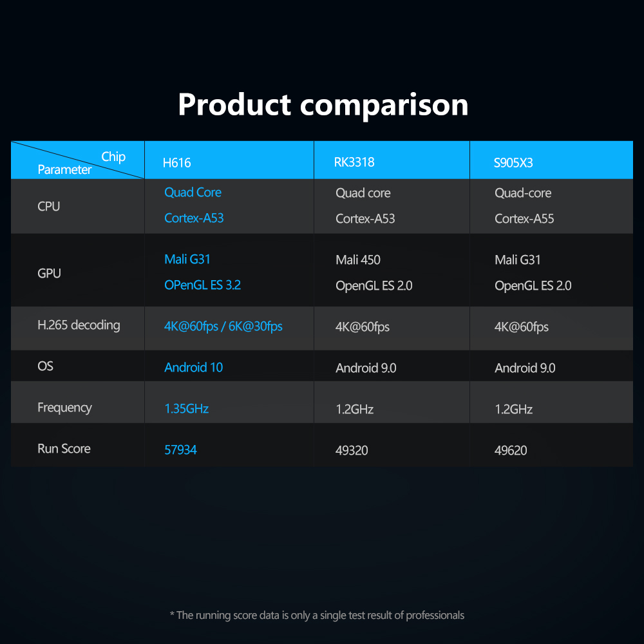Select the H616 column header
644x644 pixels.
pos(176,163)
